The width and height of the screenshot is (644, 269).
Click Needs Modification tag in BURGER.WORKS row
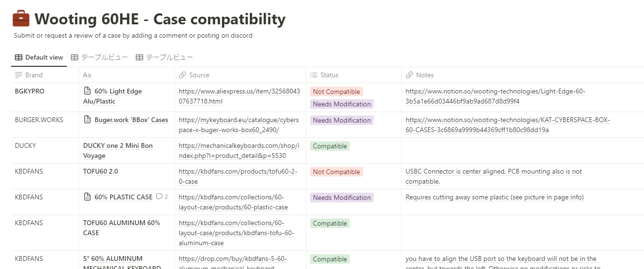342,120
